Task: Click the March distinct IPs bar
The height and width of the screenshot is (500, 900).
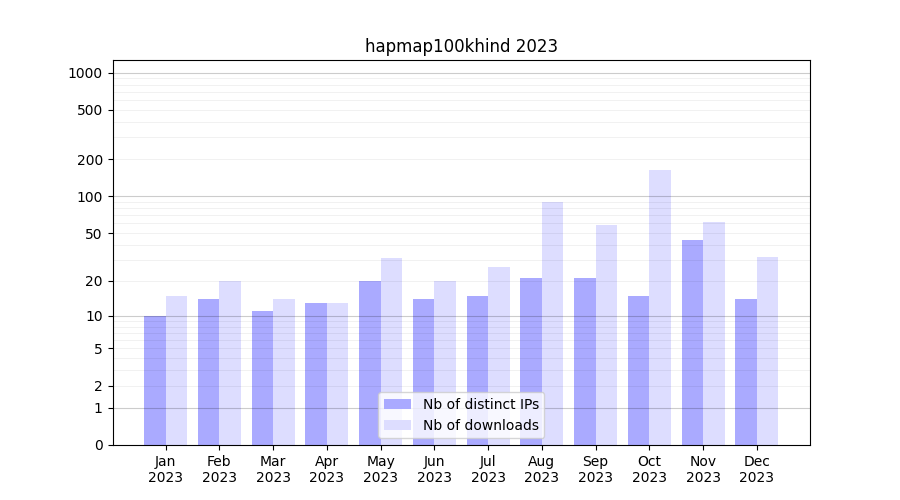Action: pos(262,378)
